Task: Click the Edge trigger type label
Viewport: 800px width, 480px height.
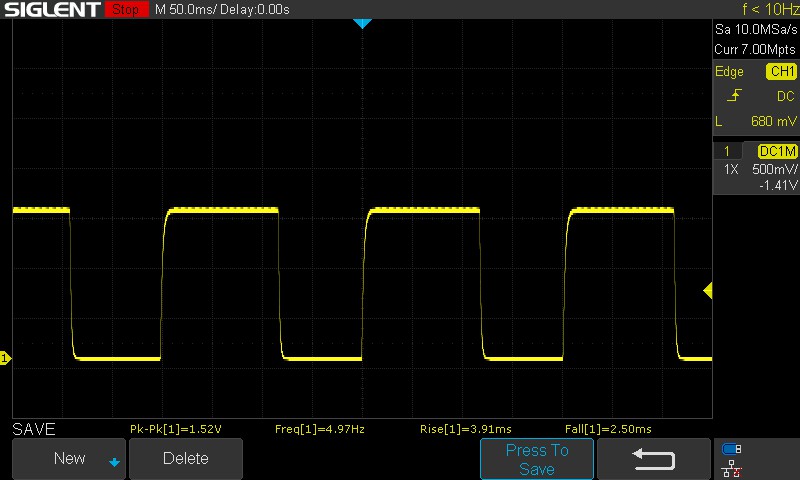Action: 729,71
